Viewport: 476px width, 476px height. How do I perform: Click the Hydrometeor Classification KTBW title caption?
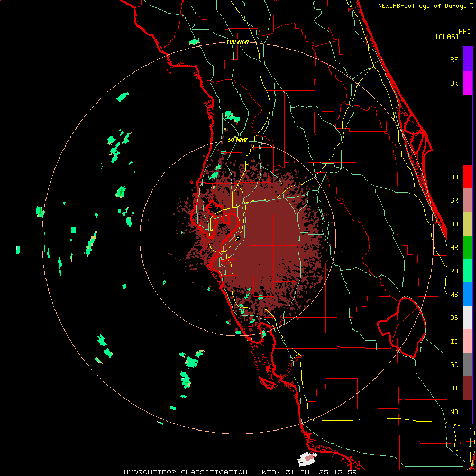240,472
